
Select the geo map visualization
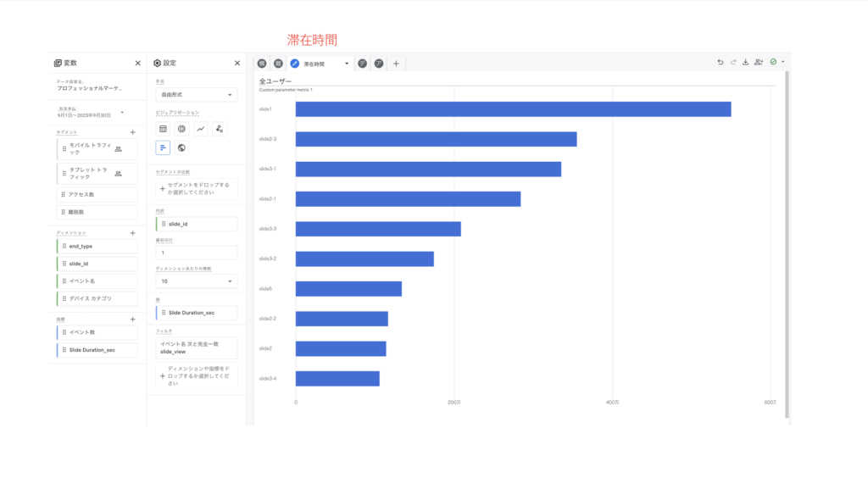tap(181, 147)
